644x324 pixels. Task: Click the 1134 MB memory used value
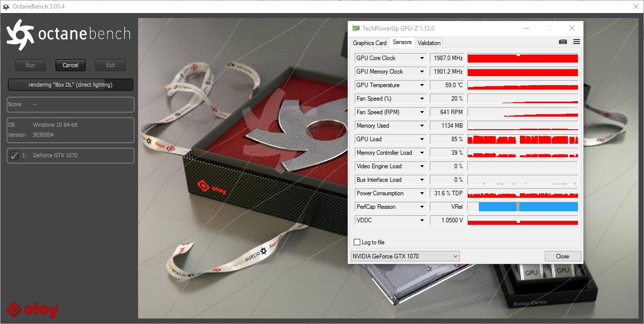tap(447, 126)
